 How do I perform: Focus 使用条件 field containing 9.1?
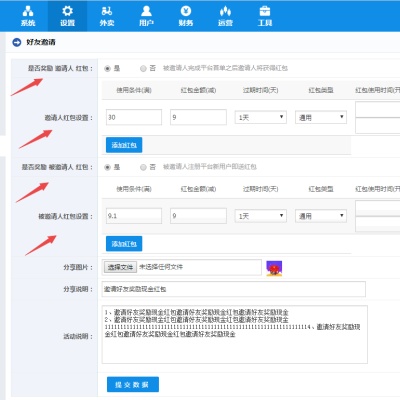pyautogui.click(x=134, y=216)
